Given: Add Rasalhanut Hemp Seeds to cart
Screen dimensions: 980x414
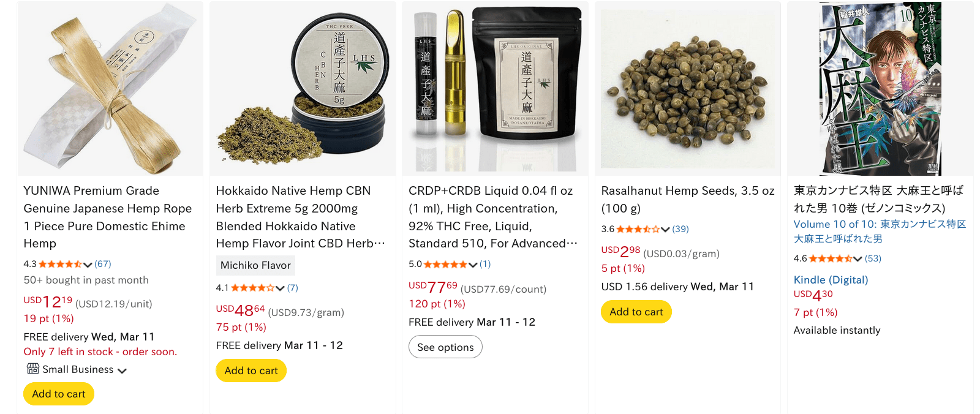Looking at the screenshot, I should [x=636, y=312].
